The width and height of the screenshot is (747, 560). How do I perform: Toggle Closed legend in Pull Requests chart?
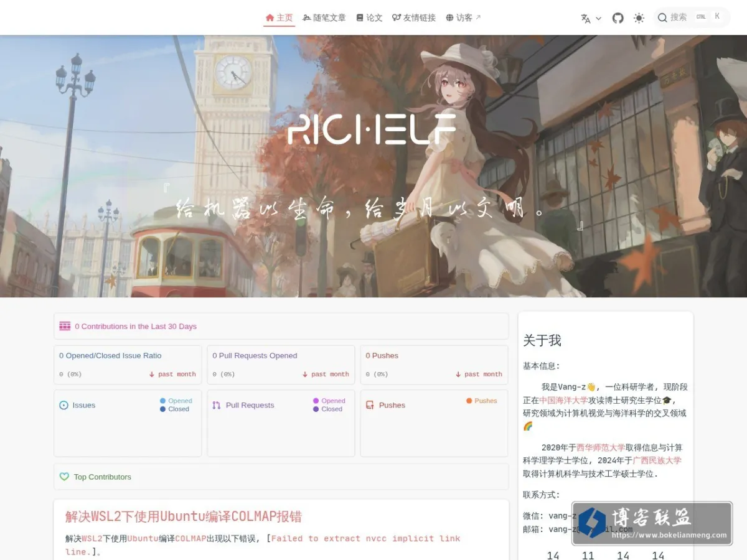pos(327,409)
